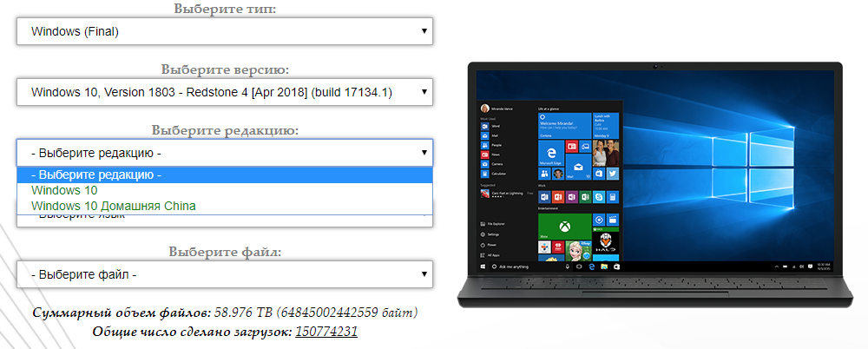The image size is (868, 349).
Task: Choose "Windows 10 Домашняя China" edition option
Action: pos(225,206)
